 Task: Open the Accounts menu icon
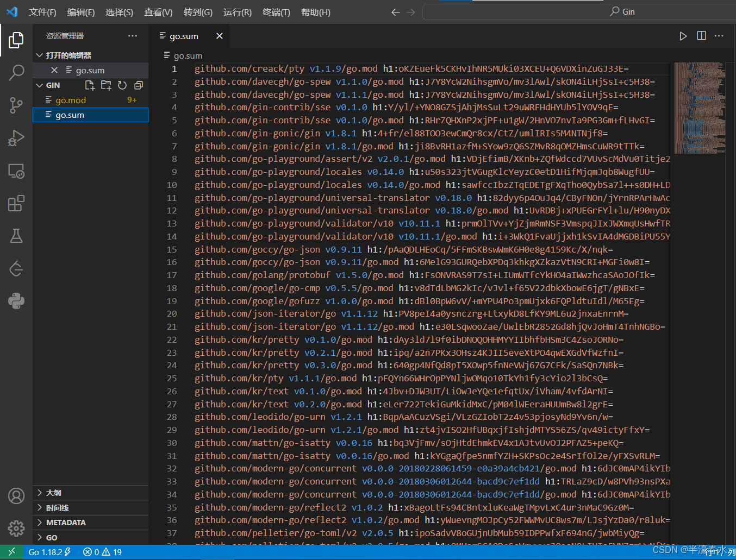click(x=16, y=496)
